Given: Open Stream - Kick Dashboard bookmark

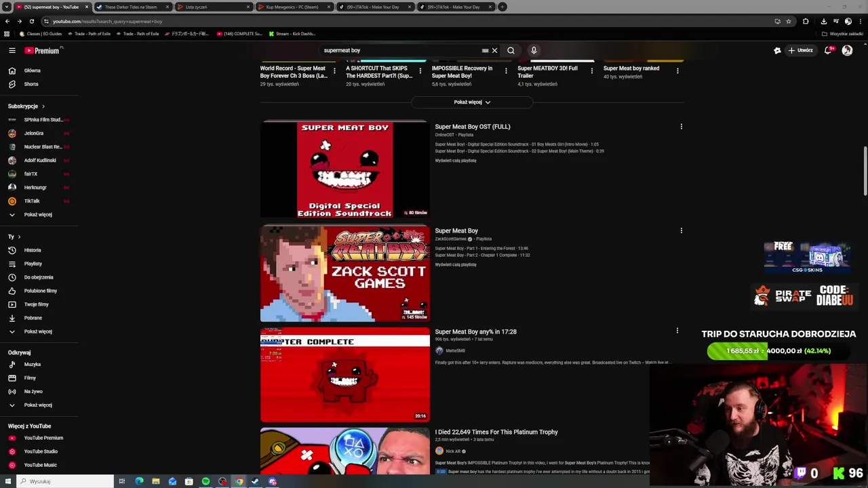Looking at the screenshot, I should [x=292, y=34].
